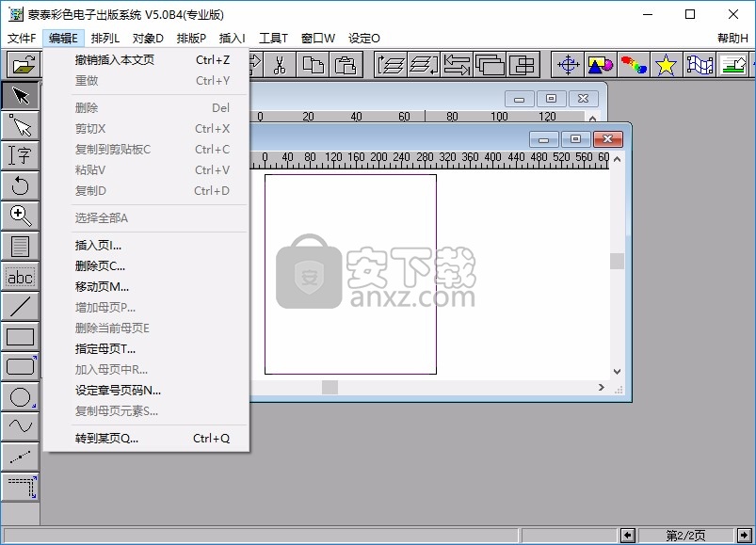This screenshot has height=545, width=756.
Task: Open the 文件F menu
Action: [22, 38]
